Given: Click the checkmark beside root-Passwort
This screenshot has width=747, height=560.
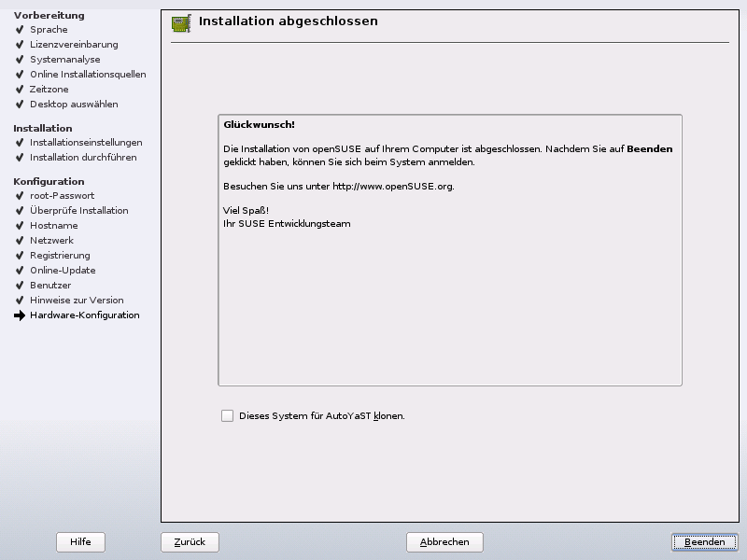Looking at the screenshot, I should pos(20,196).
